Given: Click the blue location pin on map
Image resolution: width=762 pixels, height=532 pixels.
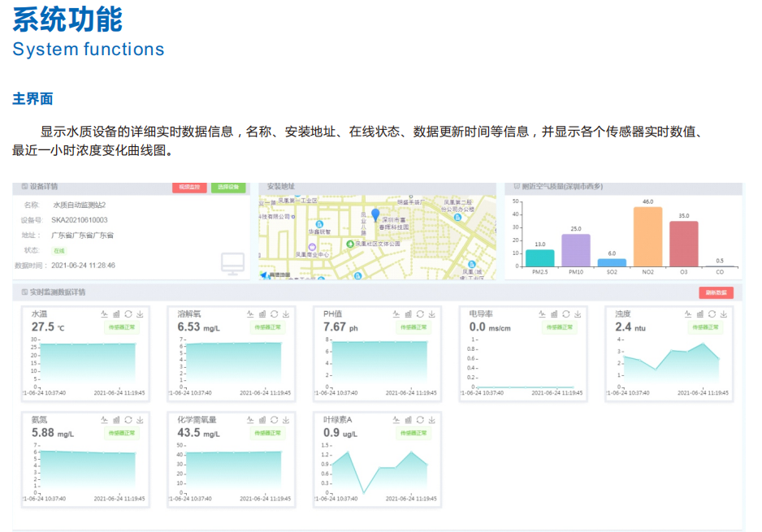Looking at the screenshot, I should click(375, 215).
